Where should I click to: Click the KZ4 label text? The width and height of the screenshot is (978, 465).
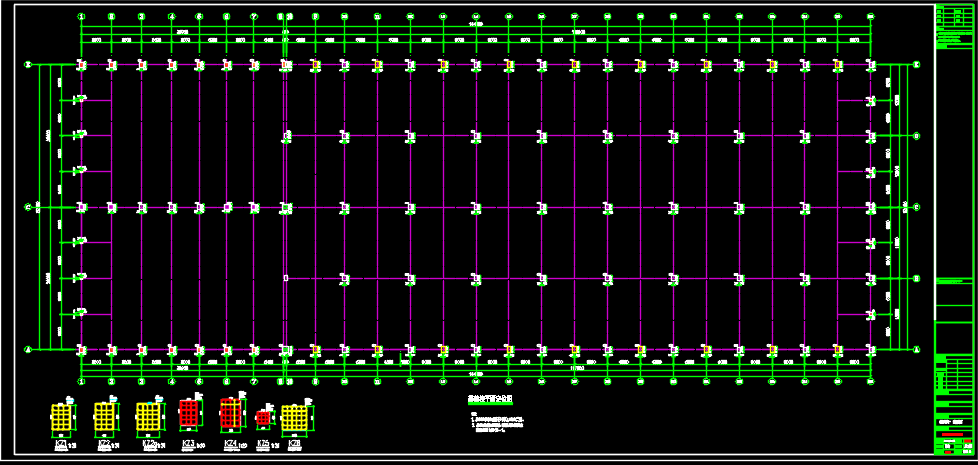click(230, 443)
